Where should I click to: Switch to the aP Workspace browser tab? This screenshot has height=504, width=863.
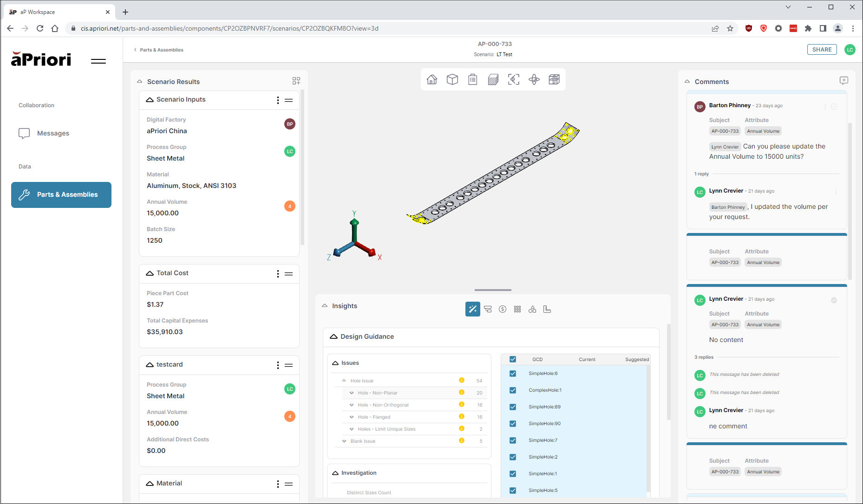tap(59, 12)
